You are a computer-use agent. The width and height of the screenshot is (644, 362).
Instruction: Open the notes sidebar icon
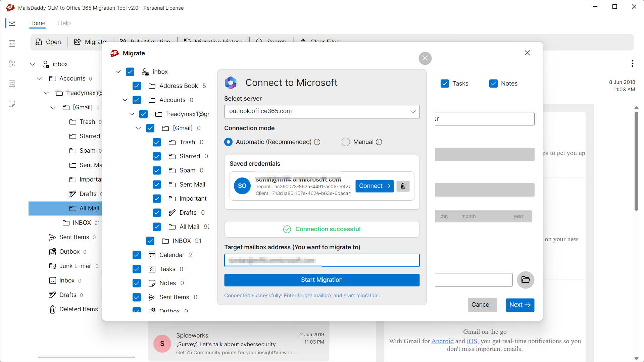click(x=12, y=104)
